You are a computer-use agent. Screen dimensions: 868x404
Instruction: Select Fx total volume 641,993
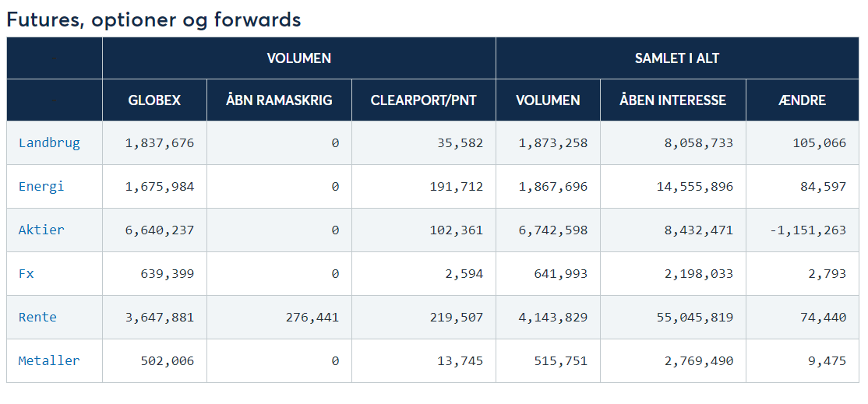[561, 273]
